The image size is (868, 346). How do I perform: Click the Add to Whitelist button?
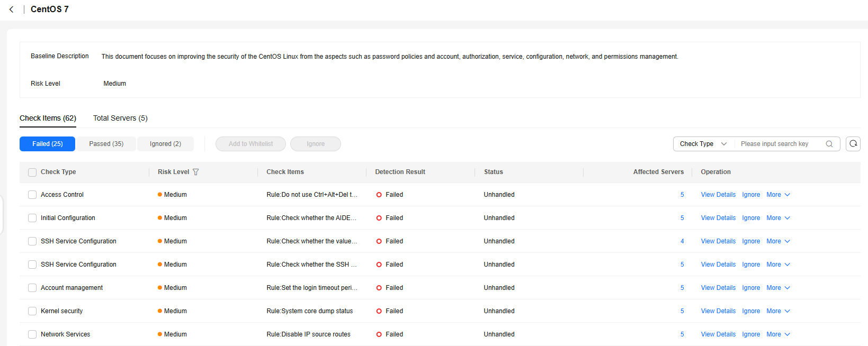(250, 144)
